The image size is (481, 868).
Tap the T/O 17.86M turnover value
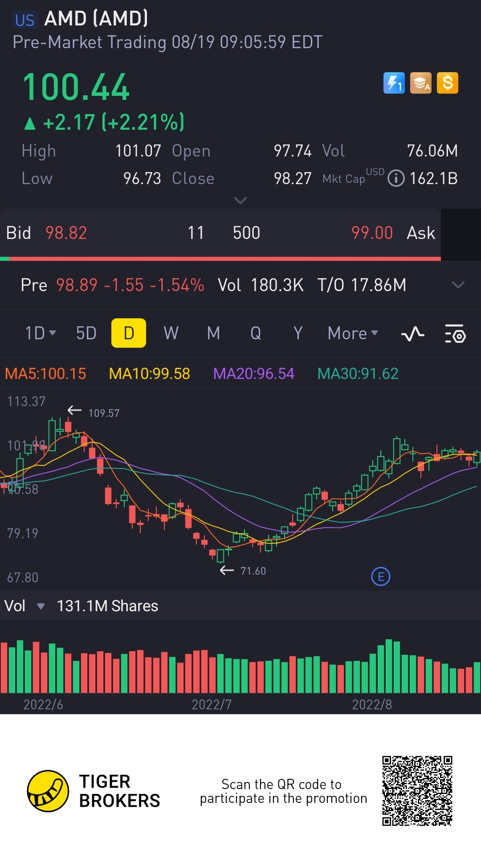click(362, 285)
